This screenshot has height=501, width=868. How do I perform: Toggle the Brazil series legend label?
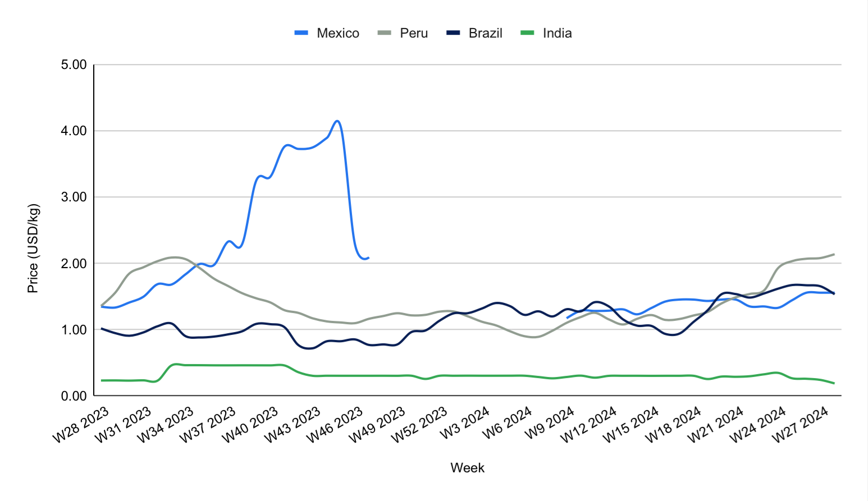pyautogui.click(x=485, y=33)
